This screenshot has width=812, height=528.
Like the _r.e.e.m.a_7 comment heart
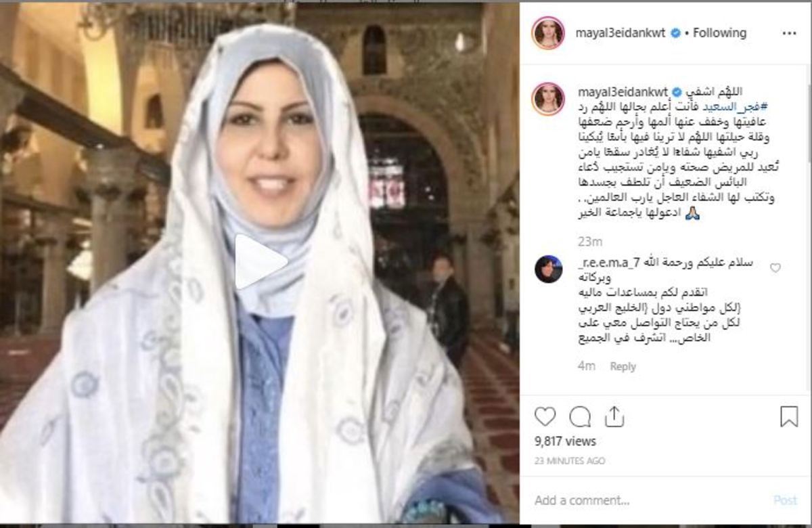775,268
